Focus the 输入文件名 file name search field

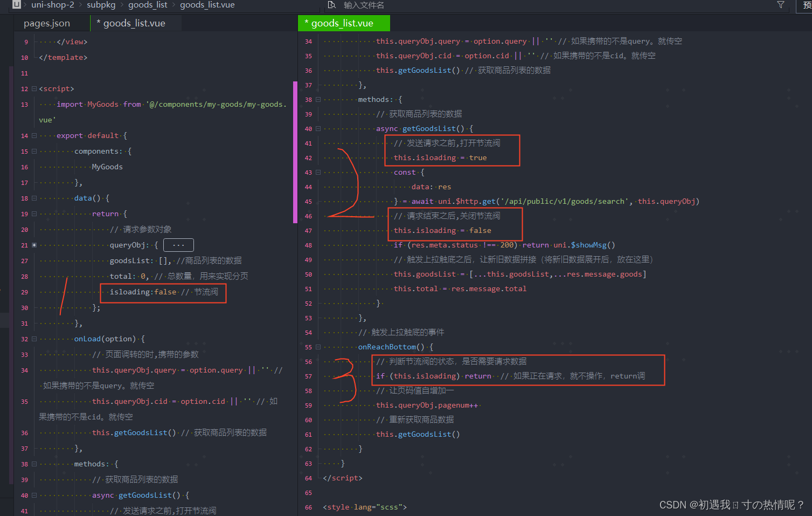[x=364, y=5]
